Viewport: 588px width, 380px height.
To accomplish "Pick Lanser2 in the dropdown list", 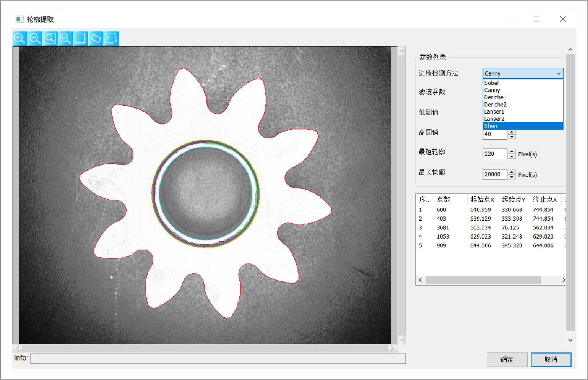I will 494,119.
